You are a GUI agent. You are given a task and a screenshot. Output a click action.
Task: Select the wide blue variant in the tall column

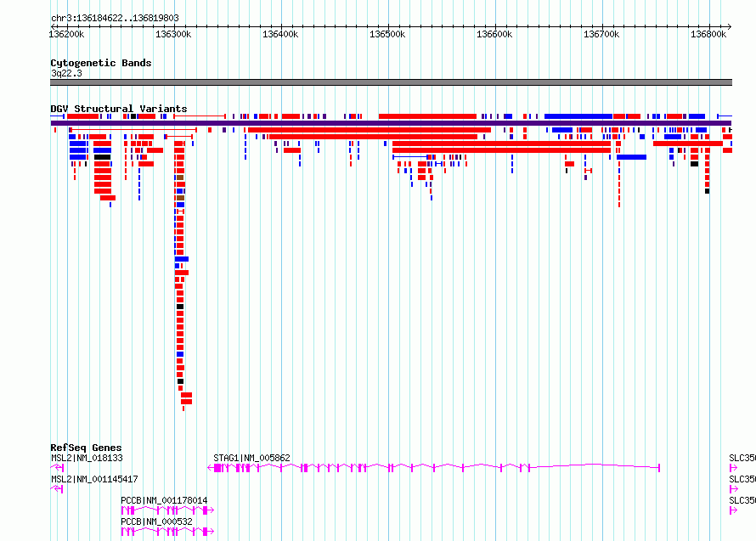(x=182, y=259)
